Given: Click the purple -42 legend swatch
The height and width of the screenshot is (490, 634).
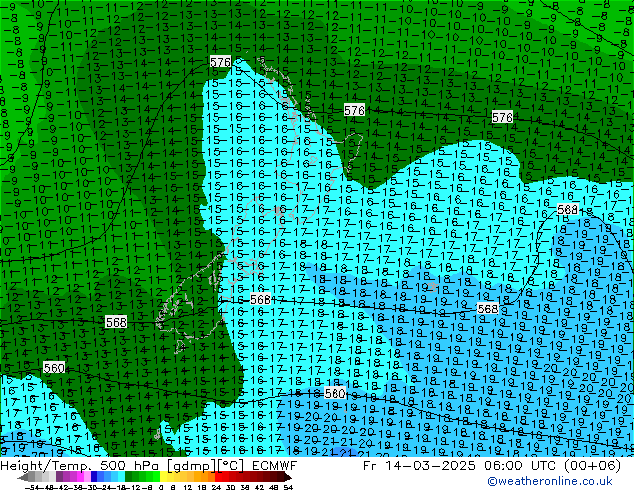Looking at the screenshot, I should tap(59, 477).
